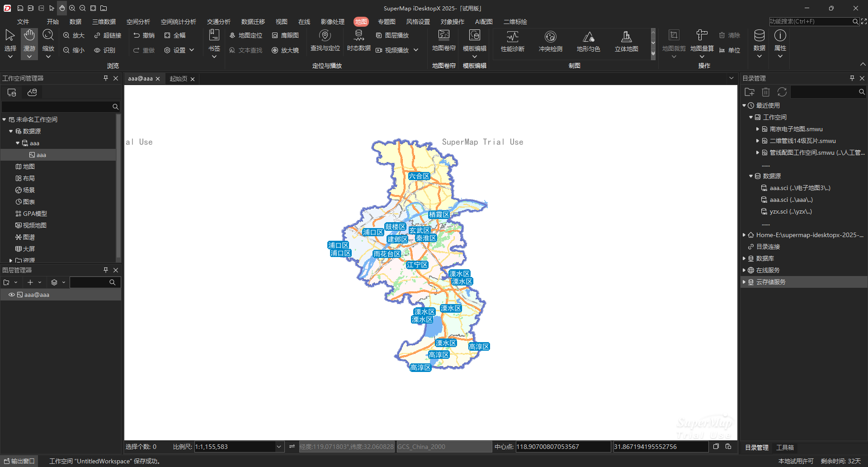Pin the 目录管理 panel

[x=852, y=78]
